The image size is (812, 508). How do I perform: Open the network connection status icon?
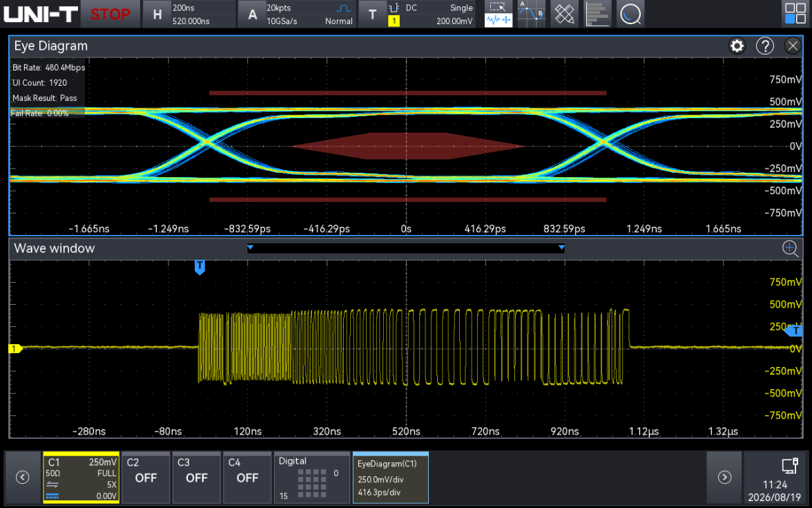pyautogui.click(x=790, y=466)
